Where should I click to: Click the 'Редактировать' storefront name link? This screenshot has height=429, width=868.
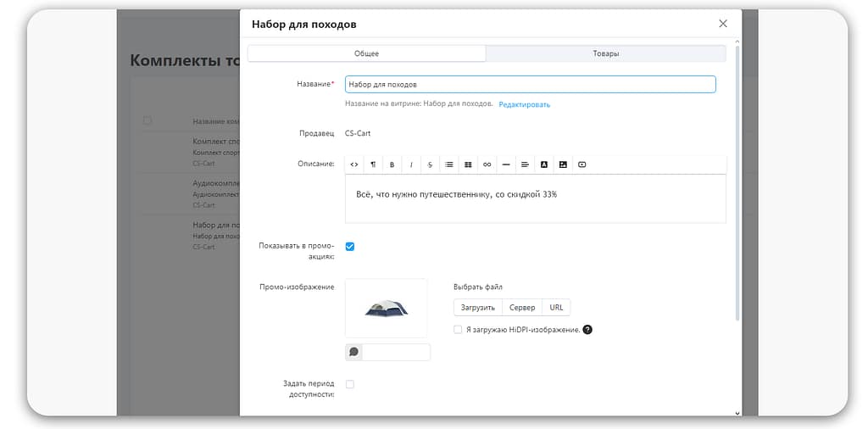[x=524, y=104]
